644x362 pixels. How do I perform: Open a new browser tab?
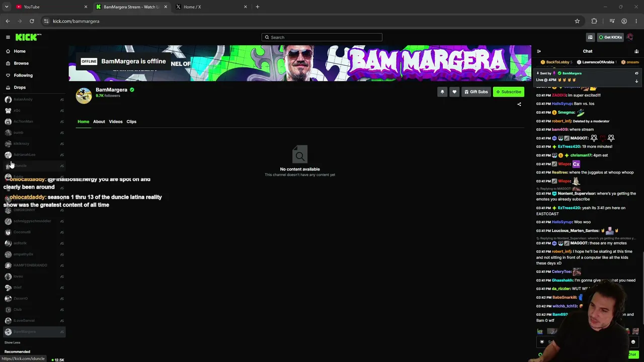(258, 7)
